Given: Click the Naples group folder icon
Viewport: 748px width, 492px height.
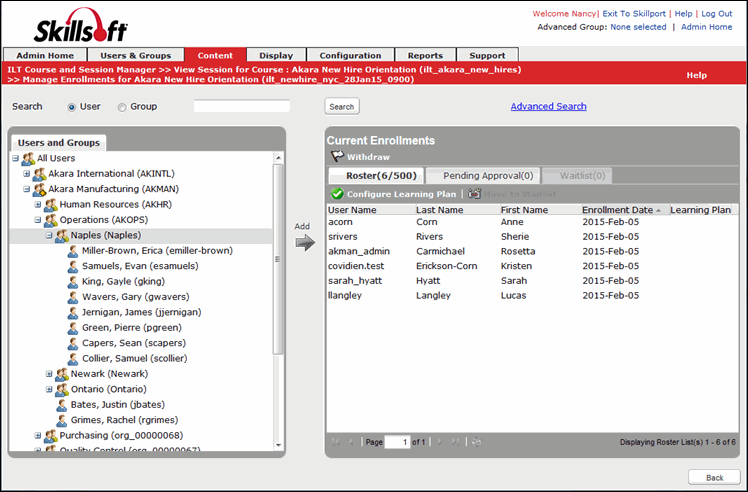Looking at the screenshot, I should tap(62, 235).
